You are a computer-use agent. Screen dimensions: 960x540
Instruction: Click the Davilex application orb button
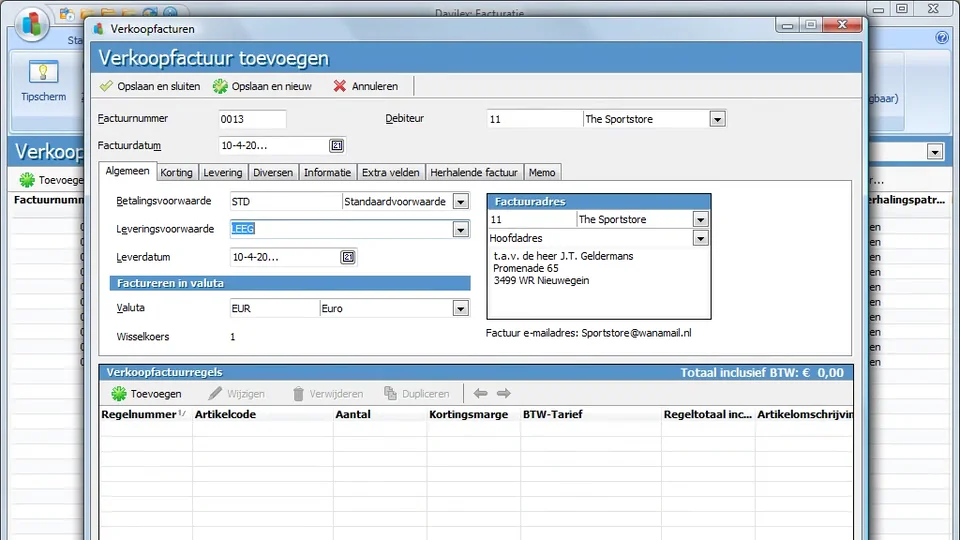[x=32, y=25]
